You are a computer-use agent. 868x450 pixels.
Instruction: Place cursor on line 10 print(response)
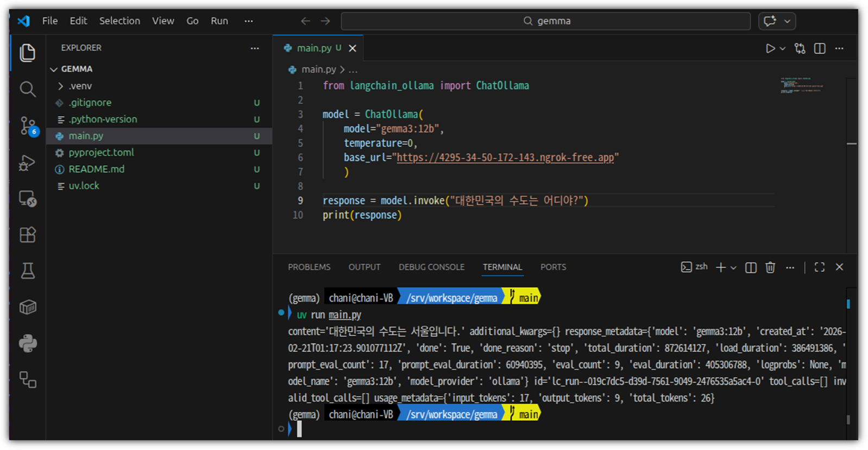[x=362, y=215]
